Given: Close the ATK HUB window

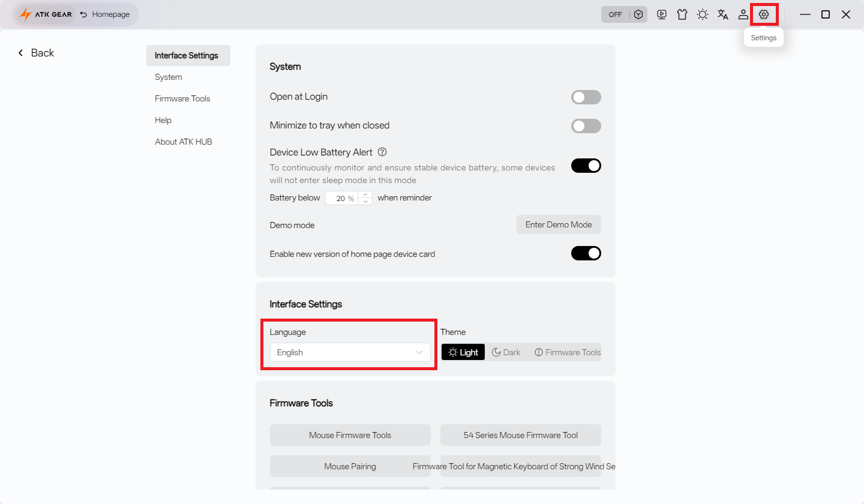Looking at the screenshot, I should coord(846,14).
